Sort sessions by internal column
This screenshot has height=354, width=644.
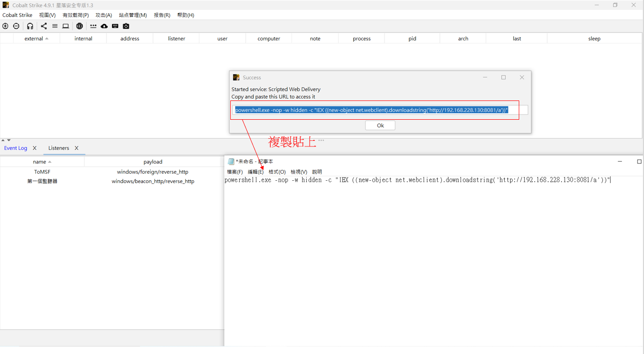click(83, 38)
